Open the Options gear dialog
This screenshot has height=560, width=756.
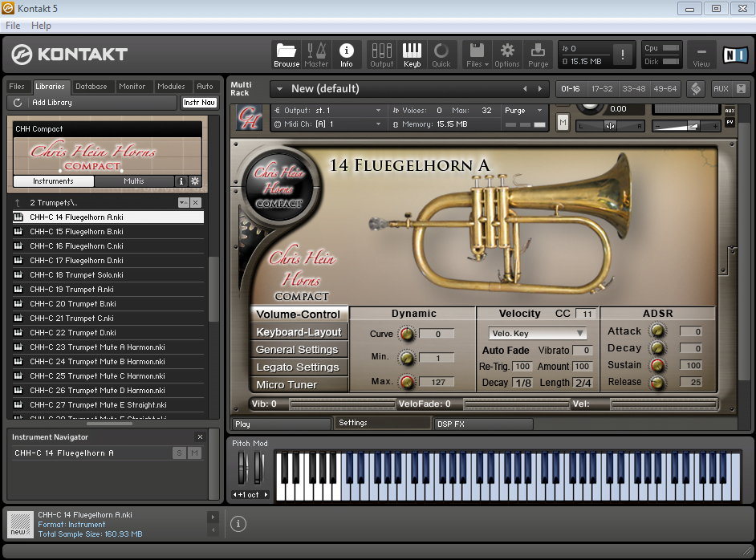pyautogui.click(x=506, y=55)
